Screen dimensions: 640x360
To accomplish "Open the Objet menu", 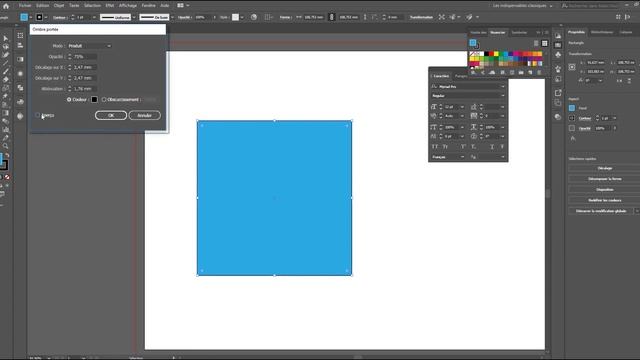I will point(59,6).
